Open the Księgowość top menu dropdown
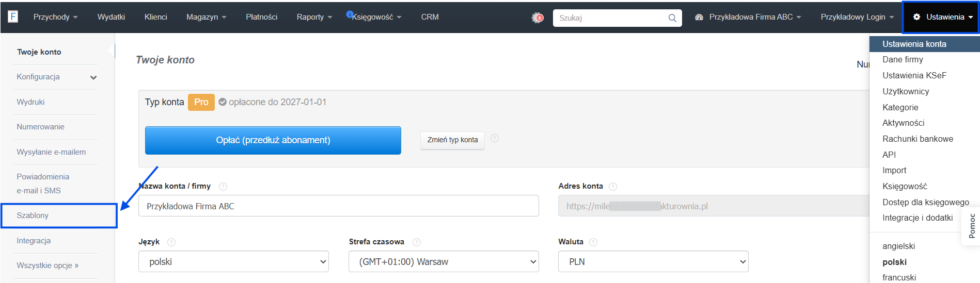Image resolution: width=980 pixels, height=283 pixels. [x=376, y=17]
